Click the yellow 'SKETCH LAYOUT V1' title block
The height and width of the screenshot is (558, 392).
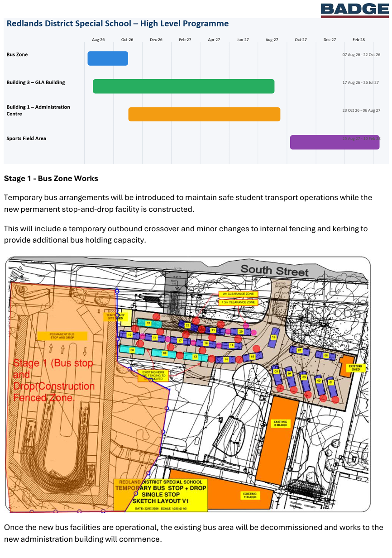[x=161, y=495]
